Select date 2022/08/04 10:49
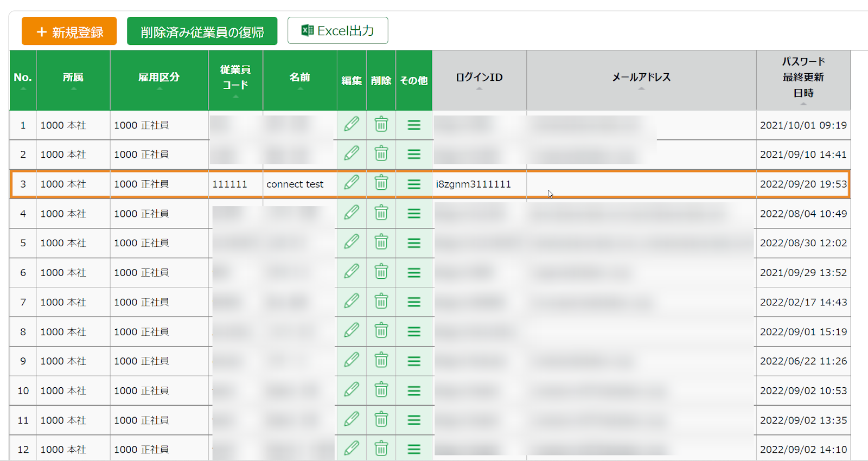Viewport: 868px width, 461px height. pos(803,214)
